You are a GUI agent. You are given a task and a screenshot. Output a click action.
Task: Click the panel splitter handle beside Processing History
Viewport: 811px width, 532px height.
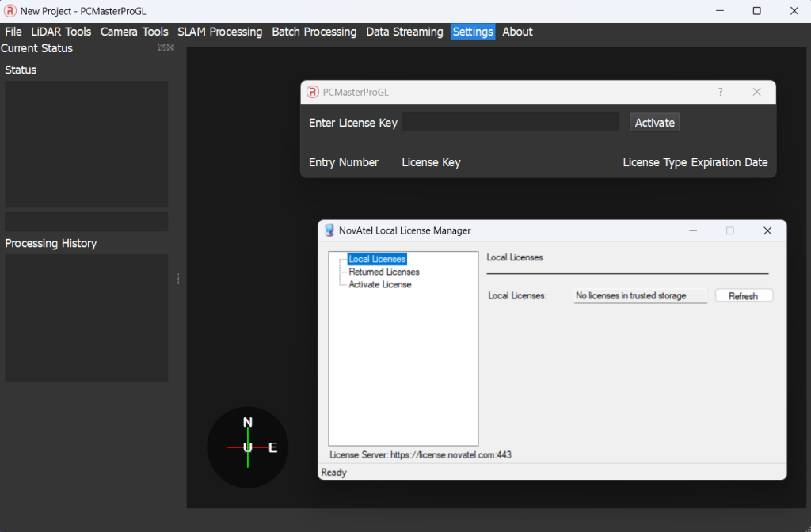(178, 279)
